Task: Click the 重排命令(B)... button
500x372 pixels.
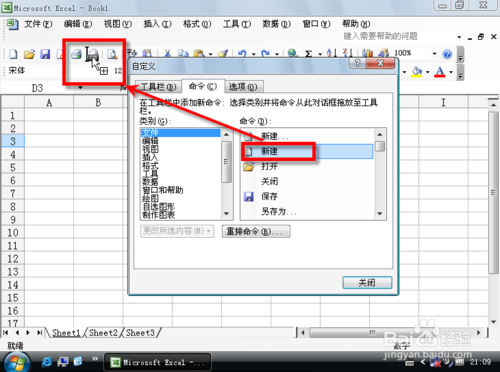Action: click(256, 231)
